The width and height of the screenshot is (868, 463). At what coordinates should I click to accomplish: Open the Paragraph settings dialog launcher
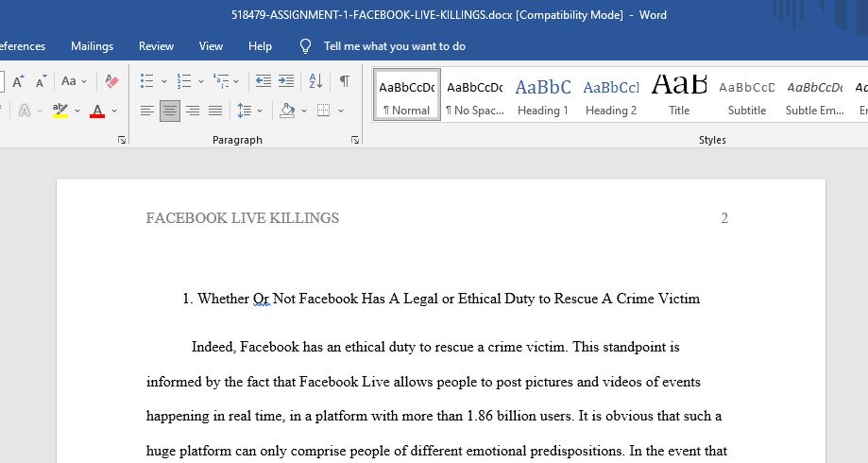pyautogui.click(x=355, y=141)
